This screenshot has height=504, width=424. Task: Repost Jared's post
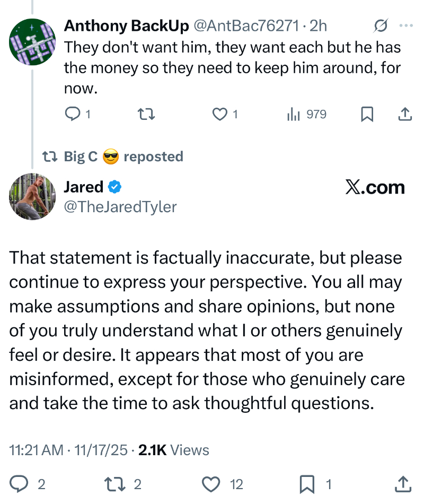coord(115,483)
